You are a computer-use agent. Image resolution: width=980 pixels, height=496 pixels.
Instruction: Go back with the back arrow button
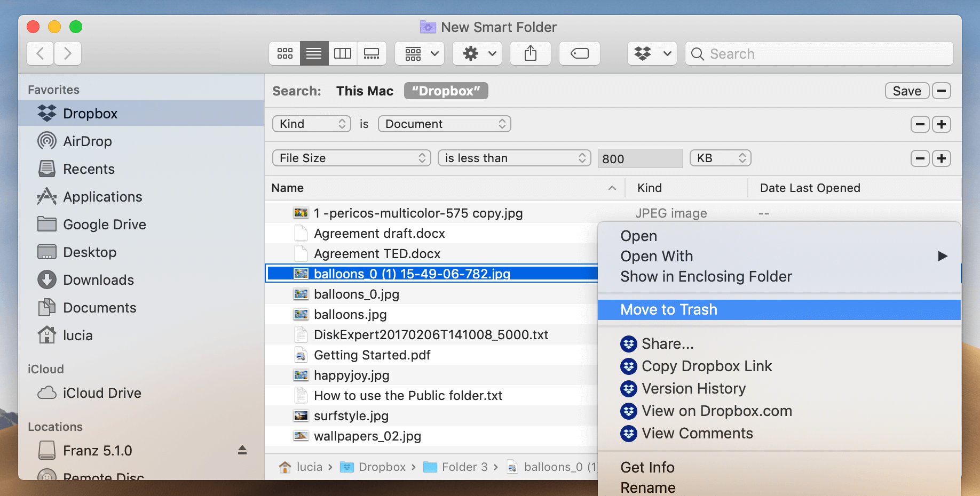[x=40, y=53]
